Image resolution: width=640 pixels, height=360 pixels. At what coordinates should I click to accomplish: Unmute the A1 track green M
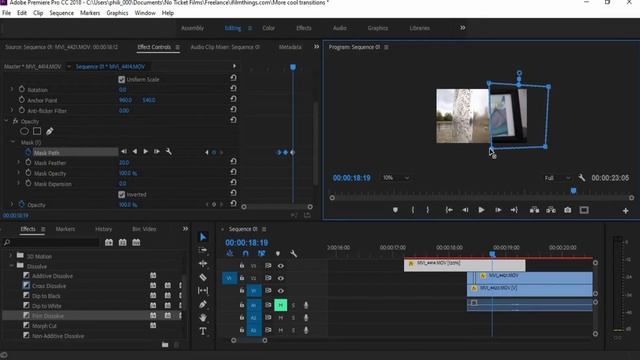click(x=280, y=305)
